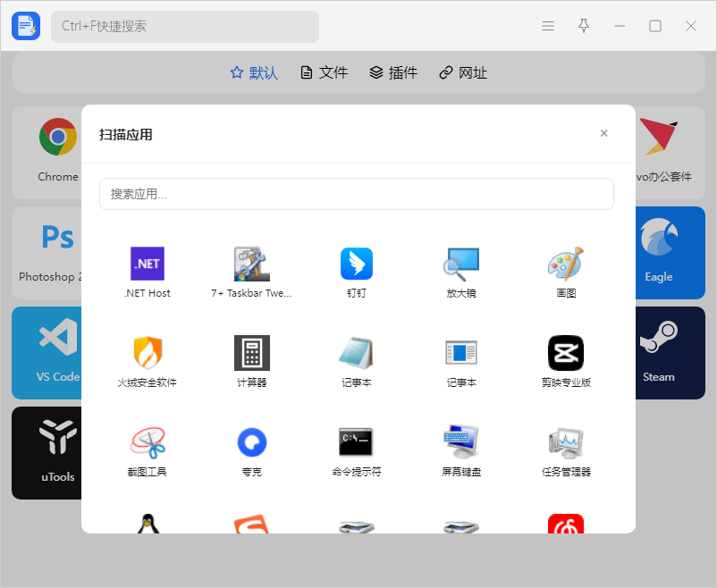Launch Steam tile in background
717x588 pixels.
click(671, 352)
